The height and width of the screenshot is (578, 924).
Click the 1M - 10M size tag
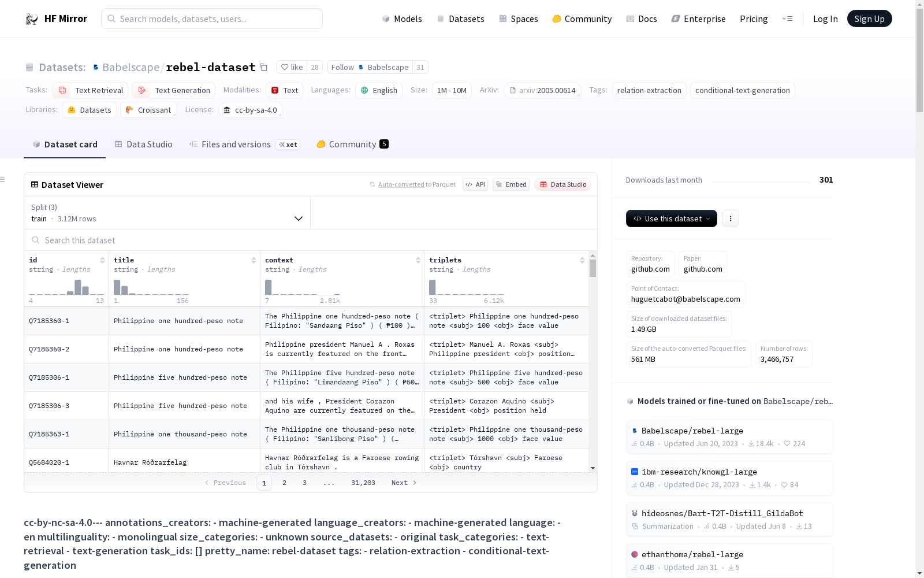[x=452, y=90]
